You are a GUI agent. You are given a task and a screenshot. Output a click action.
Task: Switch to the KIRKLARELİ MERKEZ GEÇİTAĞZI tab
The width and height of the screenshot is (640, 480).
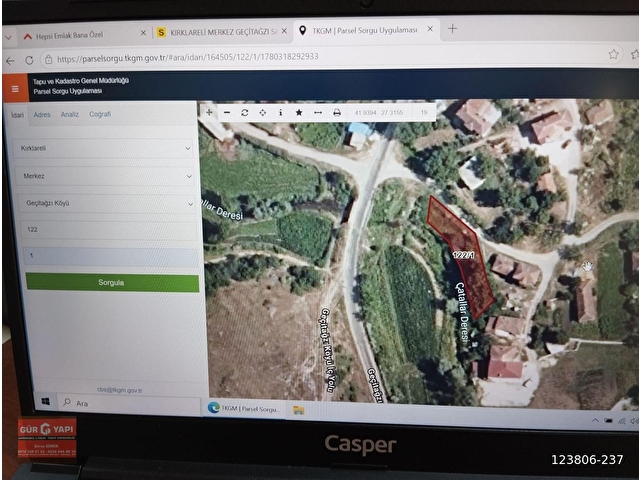tap(222, 32)
